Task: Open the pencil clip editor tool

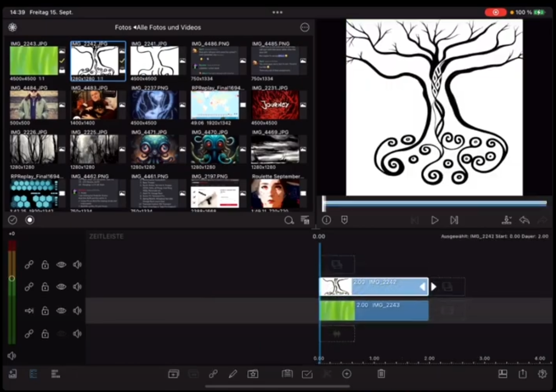Action: point(232,374)
